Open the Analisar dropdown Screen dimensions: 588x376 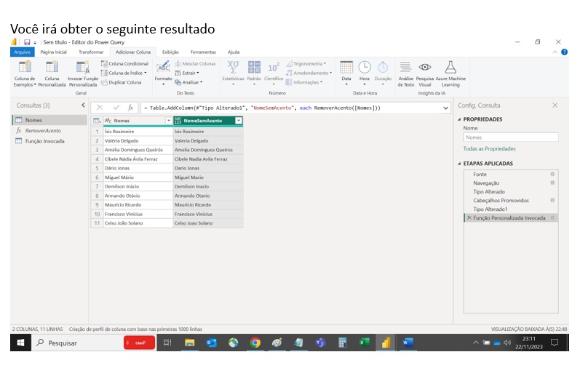click(x=188, y=82)
